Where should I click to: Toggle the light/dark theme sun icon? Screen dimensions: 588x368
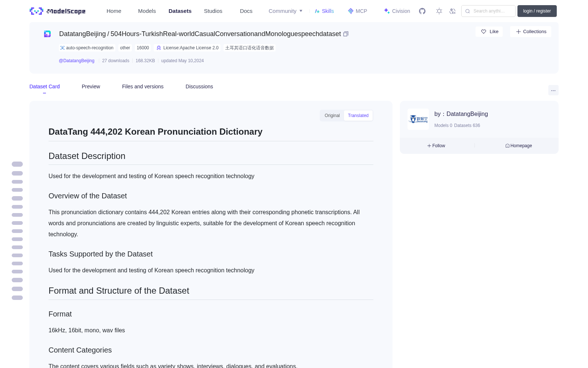(439, 11)
